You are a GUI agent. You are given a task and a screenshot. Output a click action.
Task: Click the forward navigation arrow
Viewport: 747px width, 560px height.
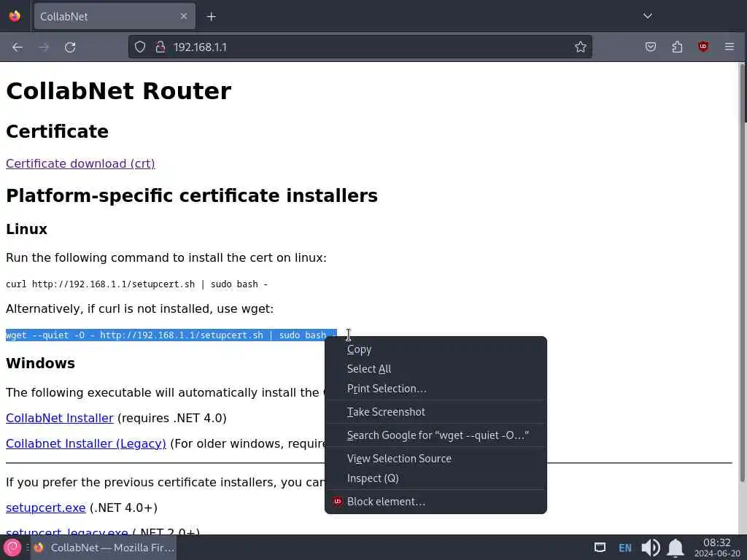[x=44, y=47]
